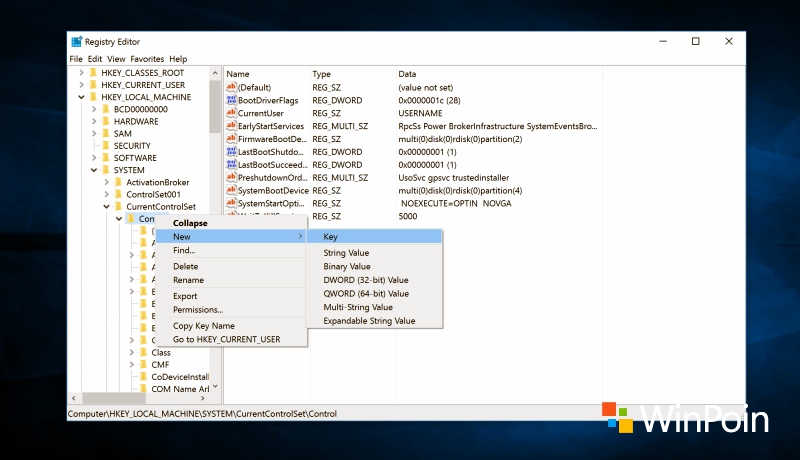
Task: Click the CurrentUser string value icon
Action: click(231, 113)
